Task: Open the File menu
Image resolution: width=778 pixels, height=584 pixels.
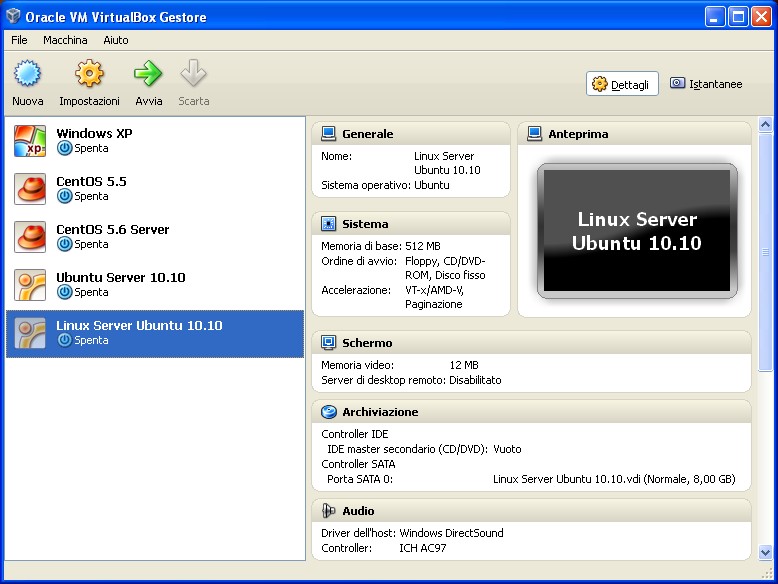Action: pyautogui.click(x=19, y=40)
